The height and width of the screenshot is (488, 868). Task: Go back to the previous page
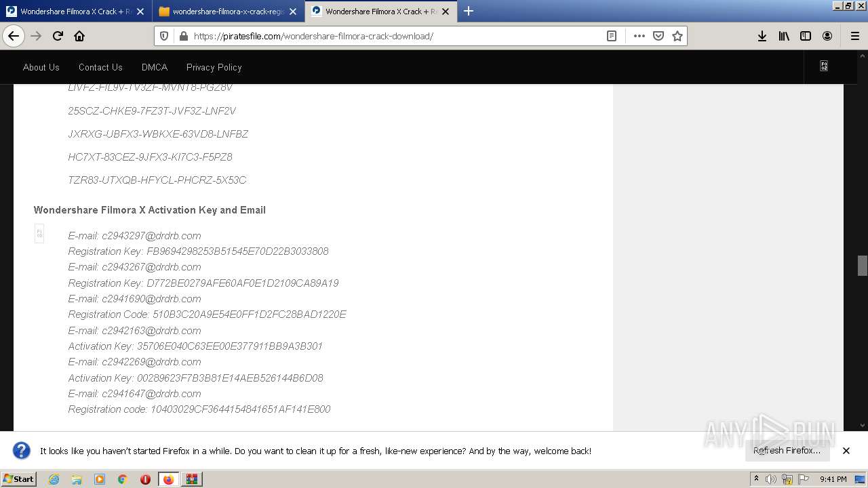tap(14, 36)
